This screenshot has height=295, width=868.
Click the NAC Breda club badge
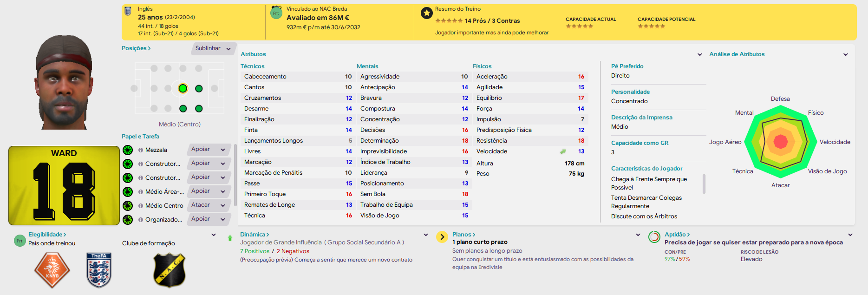(x=170, y=270)
